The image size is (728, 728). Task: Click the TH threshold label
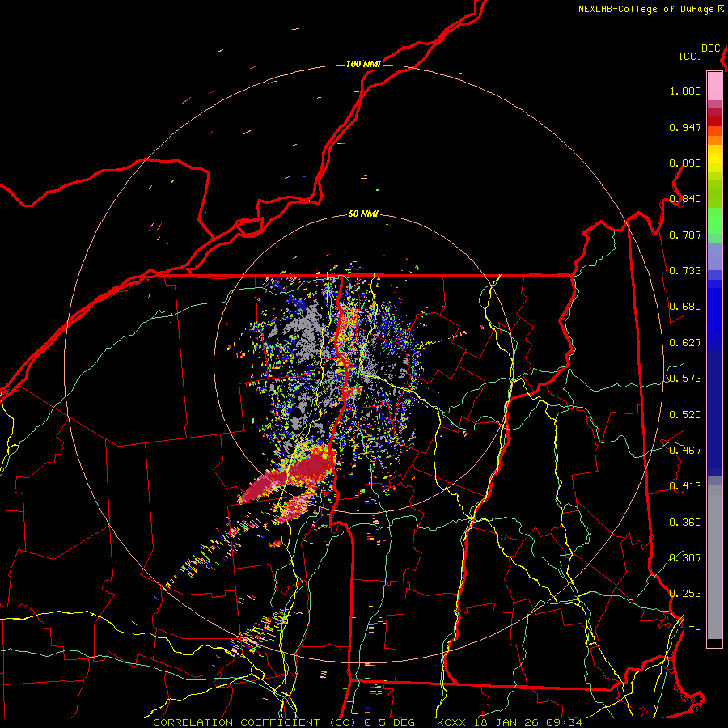tap(695, 630)
